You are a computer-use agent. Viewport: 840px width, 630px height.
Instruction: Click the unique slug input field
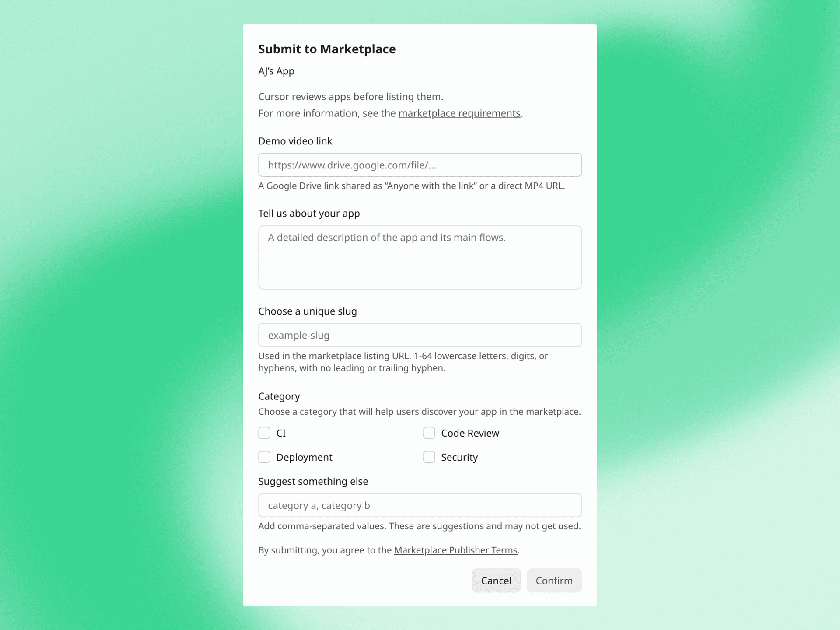pyautogui.click(x=420, y=335)
